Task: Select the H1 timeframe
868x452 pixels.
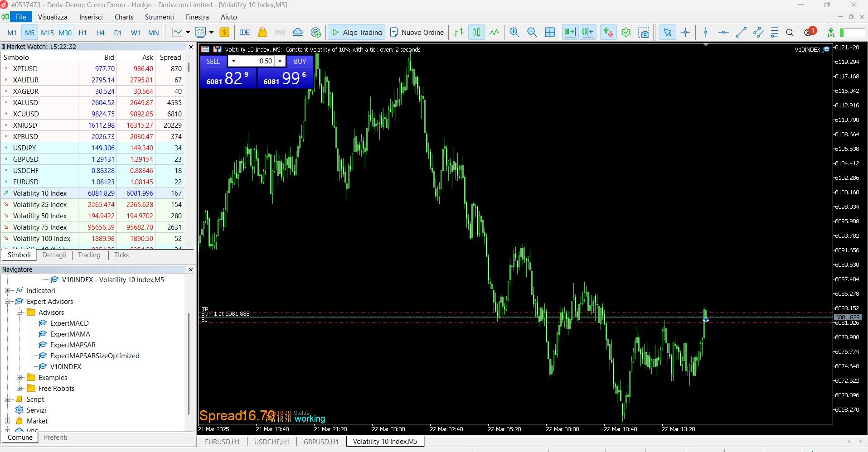Action: tap(82, 33)
